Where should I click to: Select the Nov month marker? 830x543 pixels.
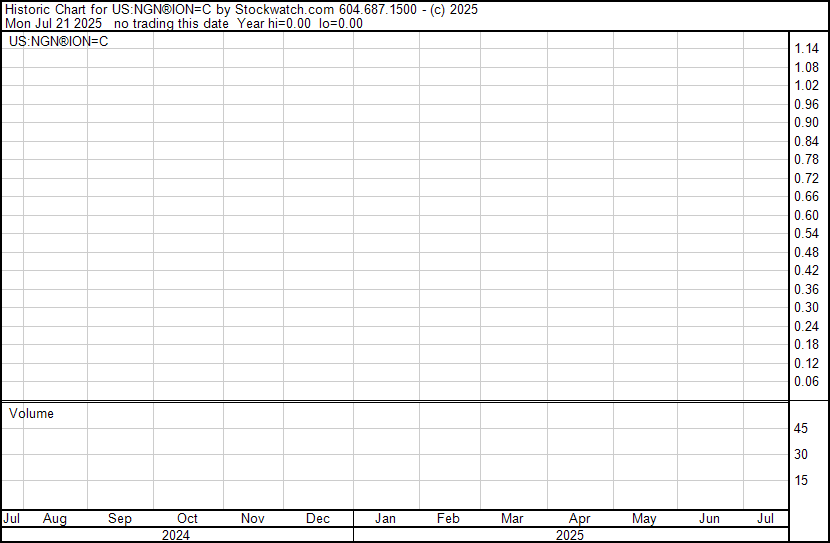tap(252, 519)
